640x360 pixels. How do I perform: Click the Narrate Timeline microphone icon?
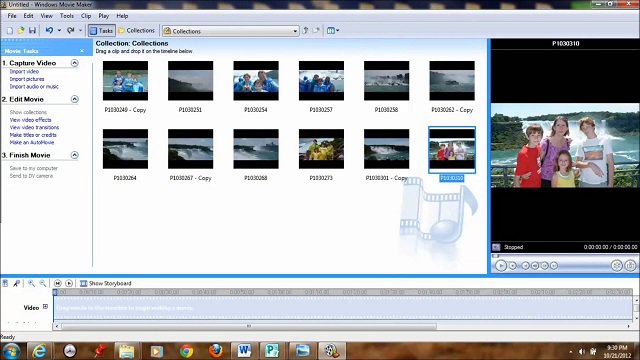tap(17, 283)
